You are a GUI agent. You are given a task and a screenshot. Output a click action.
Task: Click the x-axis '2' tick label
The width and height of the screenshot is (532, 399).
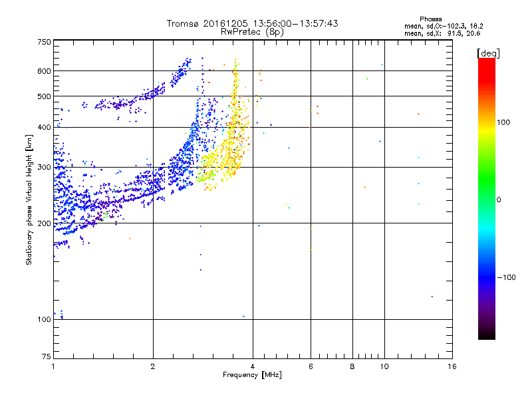click(153, 366)
